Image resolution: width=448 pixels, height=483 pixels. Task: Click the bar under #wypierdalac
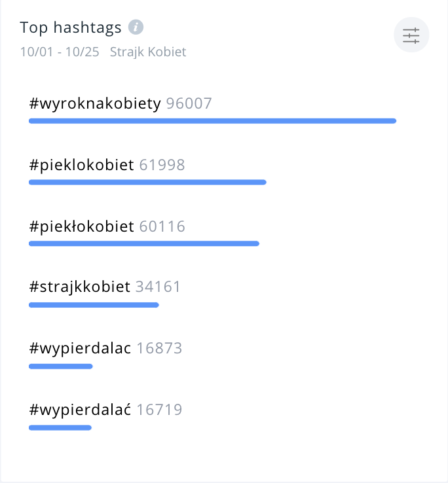61,366
